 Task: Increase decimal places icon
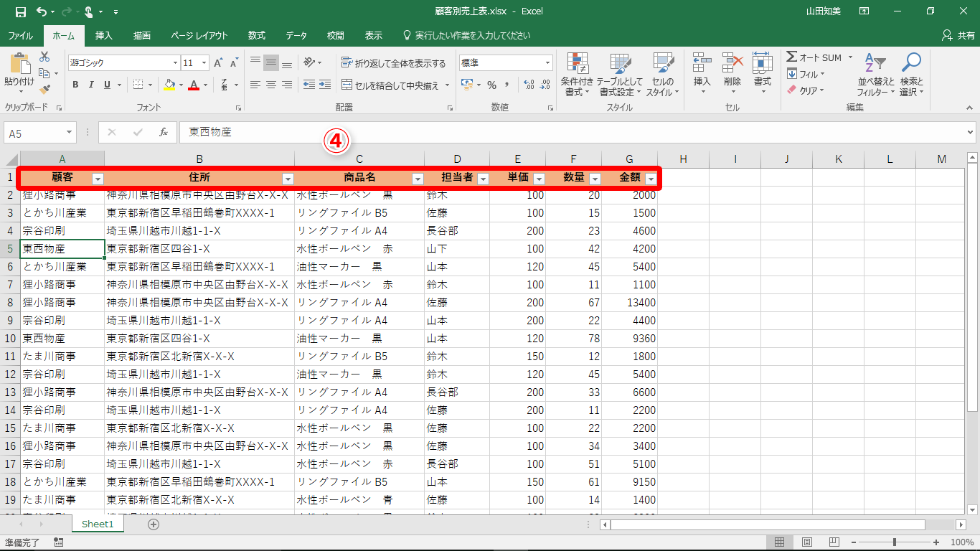coord(529,85)
